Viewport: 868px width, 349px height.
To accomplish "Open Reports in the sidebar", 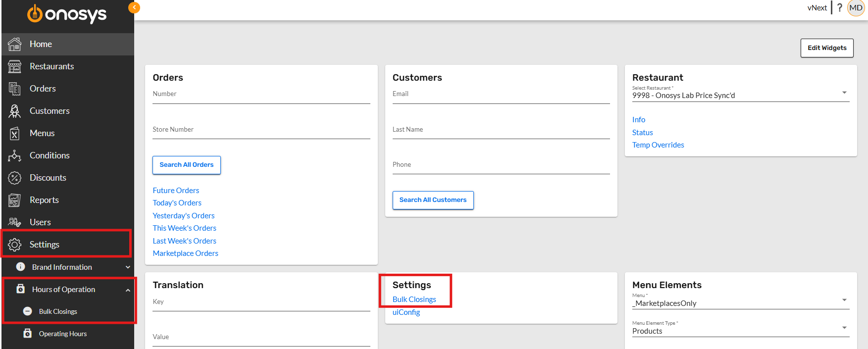I will click(x=68, y=200).
